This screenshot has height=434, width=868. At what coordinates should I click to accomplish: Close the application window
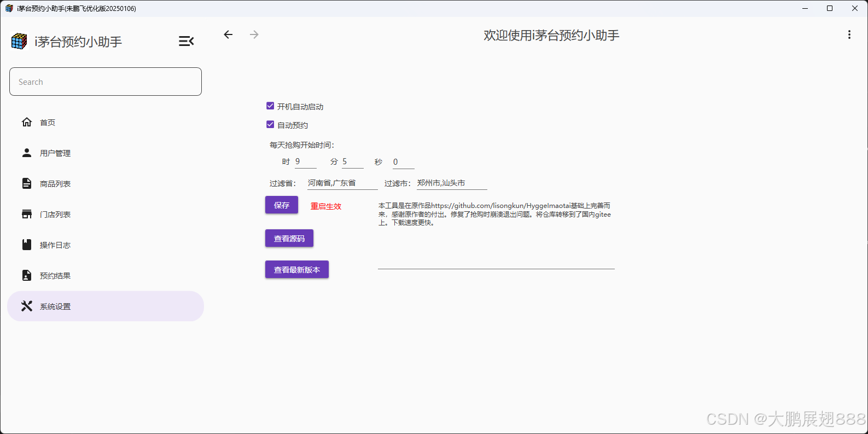click(855, 8)
